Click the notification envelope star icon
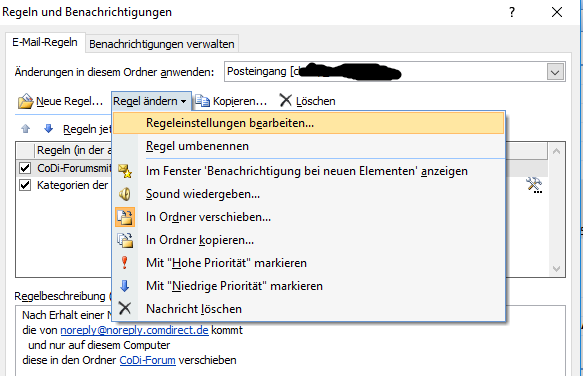Image resolution: width=583 pixels, height=376 pixels. [x=125, y=171]
